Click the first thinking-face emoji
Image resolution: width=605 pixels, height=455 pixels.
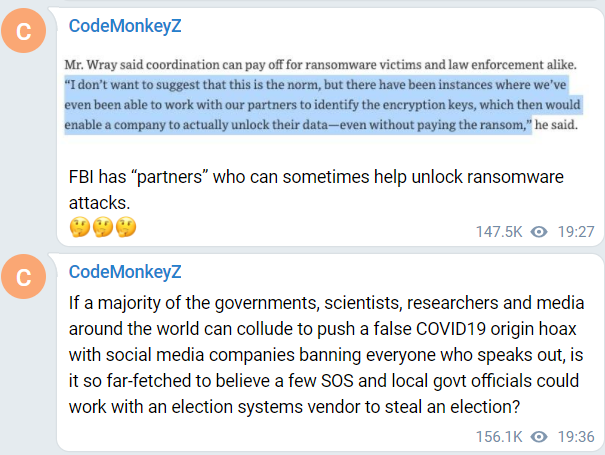coord(78,227)
